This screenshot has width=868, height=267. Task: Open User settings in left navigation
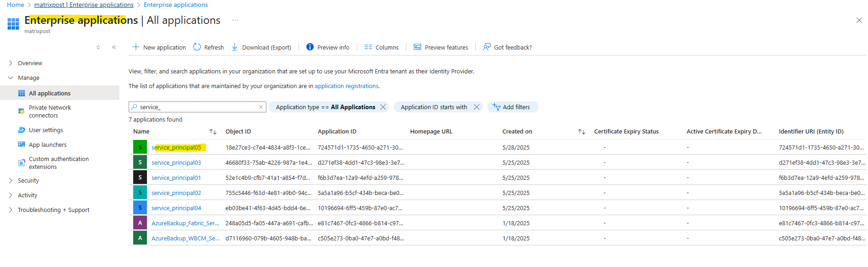coord(46,130)
